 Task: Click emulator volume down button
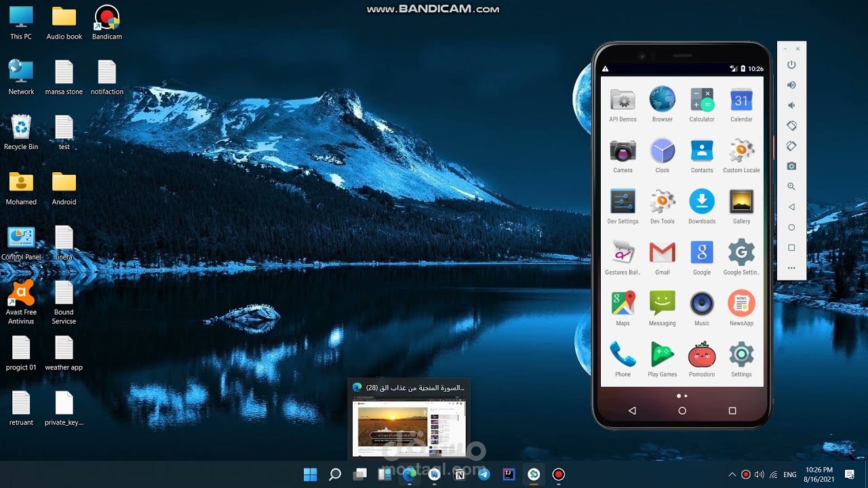(x=791, y=105)
